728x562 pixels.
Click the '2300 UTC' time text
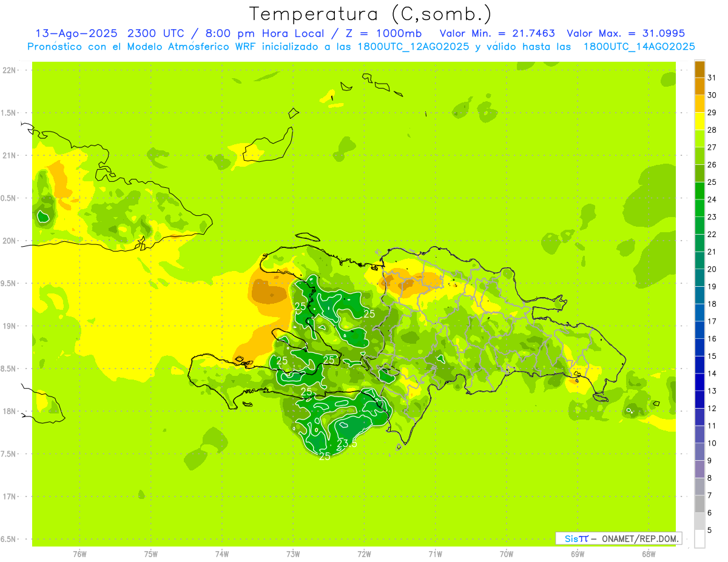click(157, 33)
